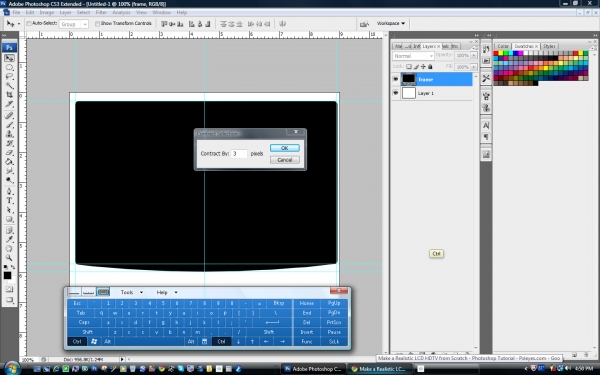Open the Actions panel icon in dock

pyautogui.click(x=486, y=61)
